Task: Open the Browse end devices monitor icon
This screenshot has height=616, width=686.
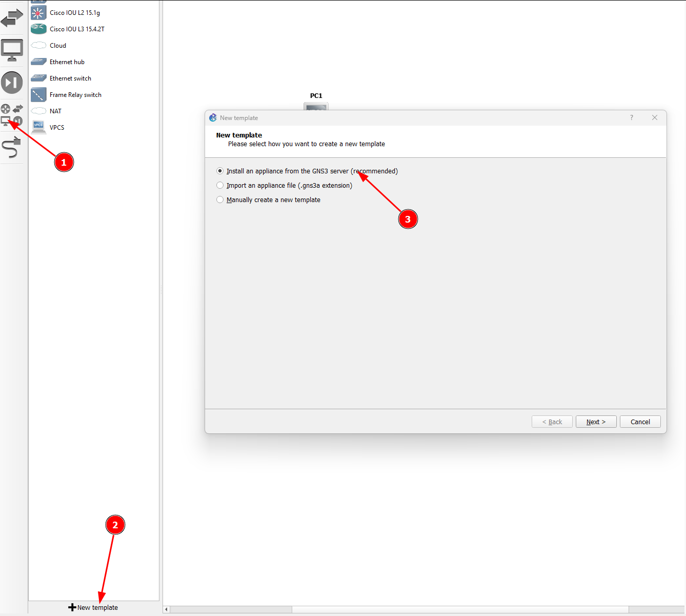Action: coord(12,50)
